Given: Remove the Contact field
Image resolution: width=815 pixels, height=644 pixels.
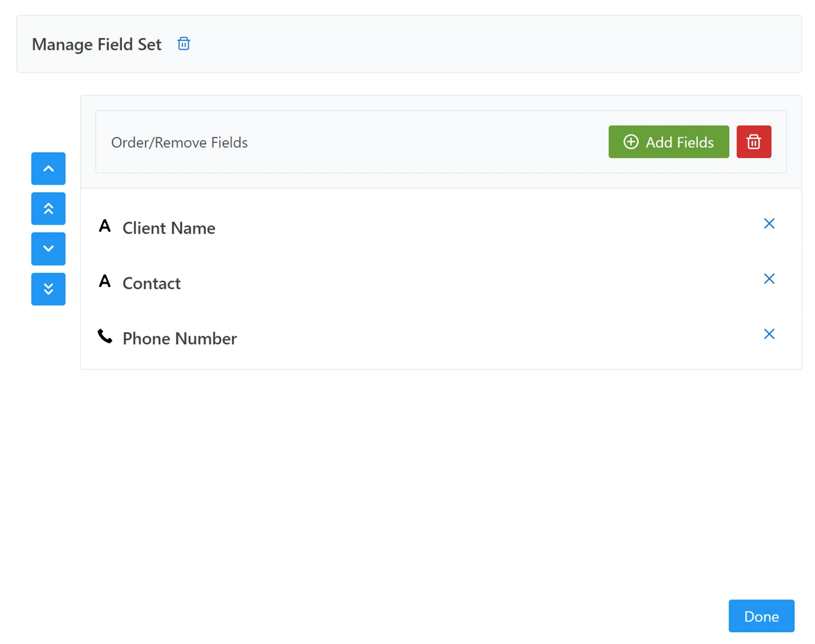Looking at the screenshot, I should pos(769,279).
